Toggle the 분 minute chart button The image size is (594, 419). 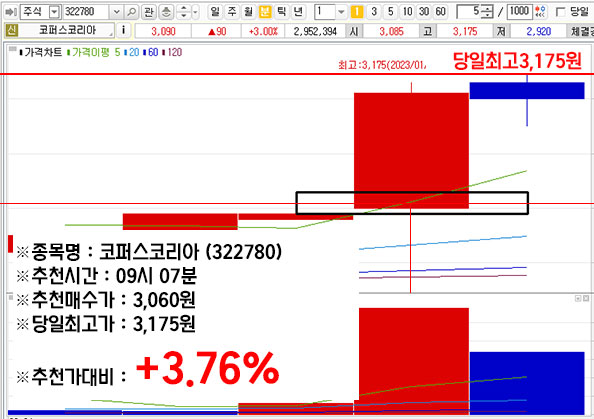pos(265,12)
